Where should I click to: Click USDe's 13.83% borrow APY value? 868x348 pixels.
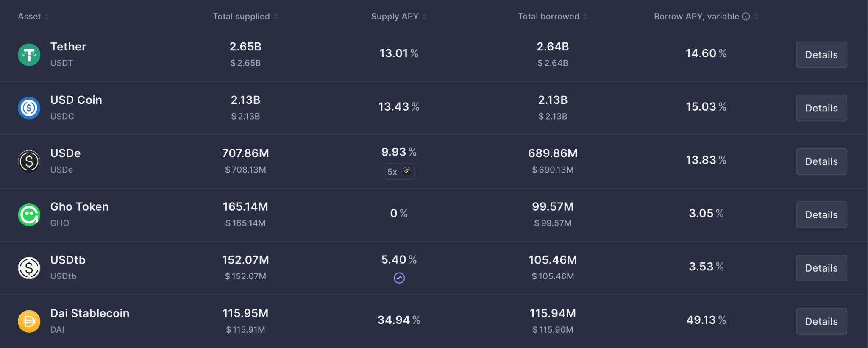(x=706, y=160)
